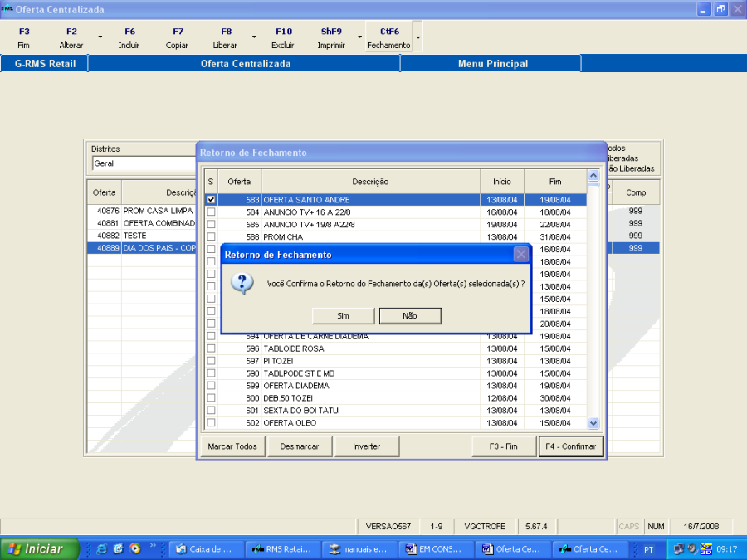Screen dimensions: 747x560
Task: Switch to EM CONS Word taskbar item
Action: click(x=436, y=549)
